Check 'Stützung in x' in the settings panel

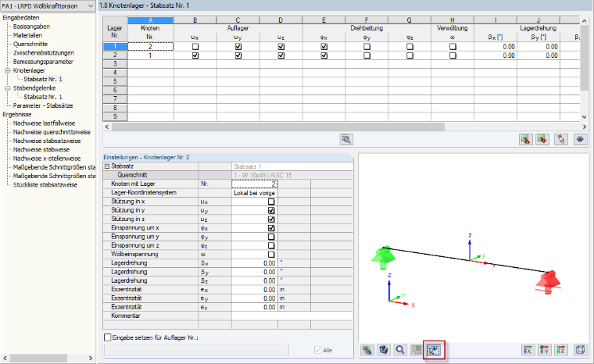coord(271,202)
